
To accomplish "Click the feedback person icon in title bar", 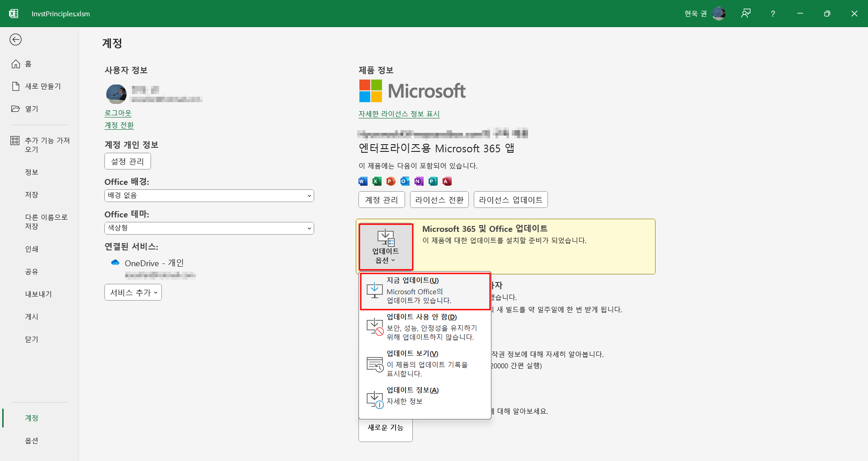I will (x=746, y=14).
